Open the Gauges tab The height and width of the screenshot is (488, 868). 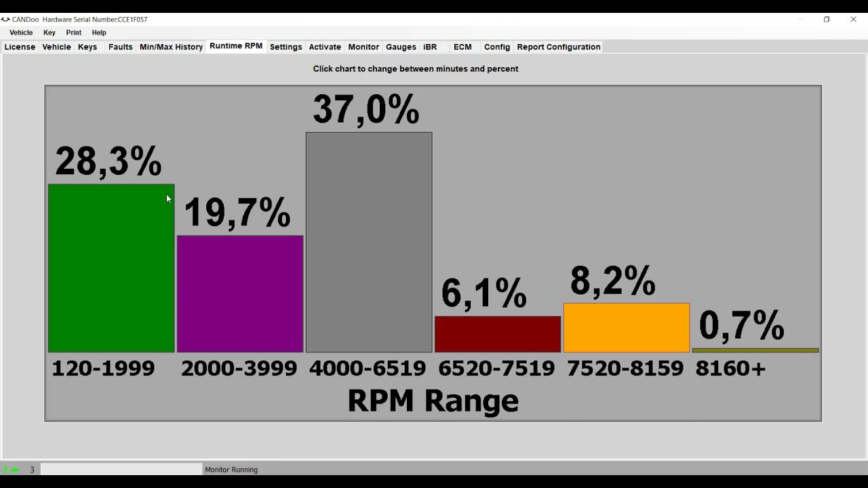click(401, 47)
